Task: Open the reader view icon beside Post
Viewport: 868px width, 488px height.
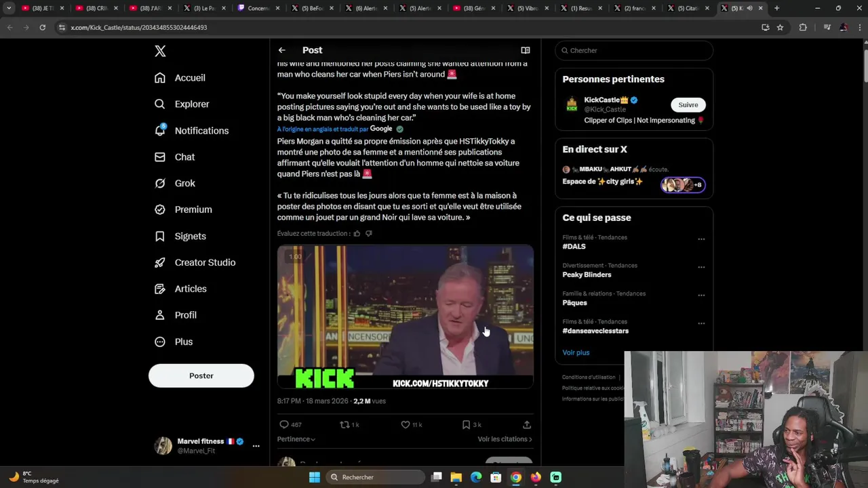Action: click(525, 50)
